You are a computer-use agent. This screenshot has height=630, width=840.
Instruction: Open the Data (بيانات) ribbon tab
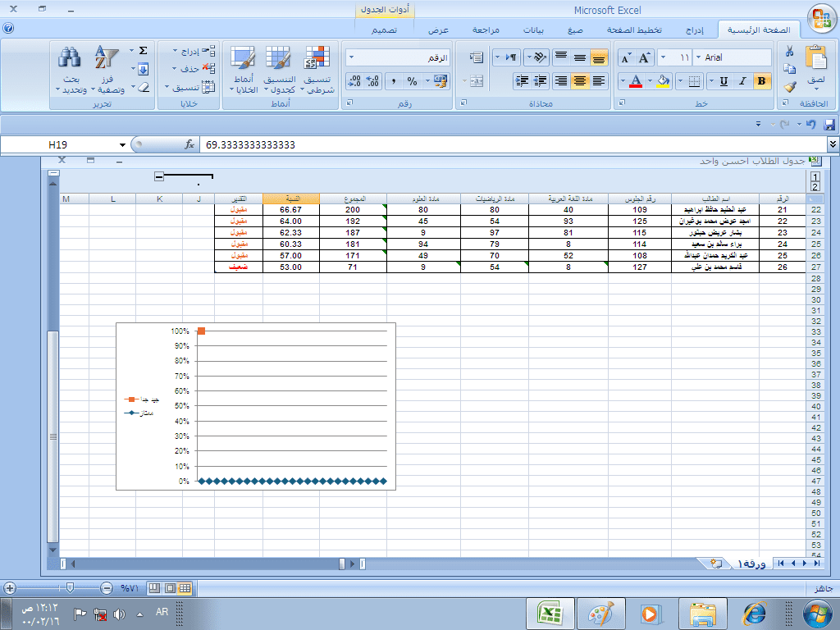coord(532,30)
